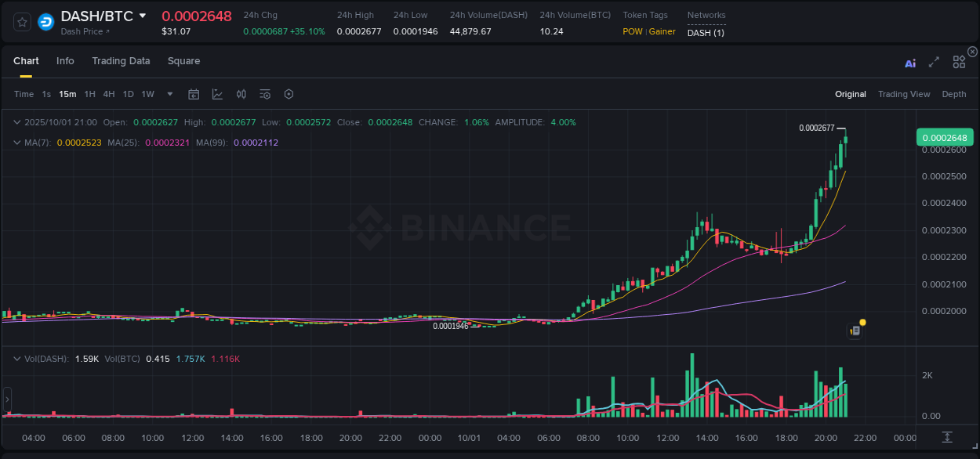
Task: Open the extra timeframes dropdown arrow
Action: 169,94
